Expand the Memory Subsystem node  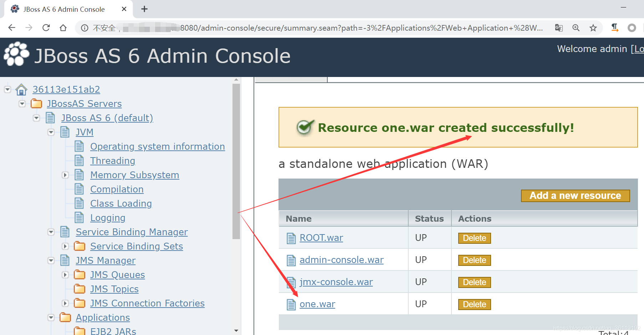[x=65, y=175]
